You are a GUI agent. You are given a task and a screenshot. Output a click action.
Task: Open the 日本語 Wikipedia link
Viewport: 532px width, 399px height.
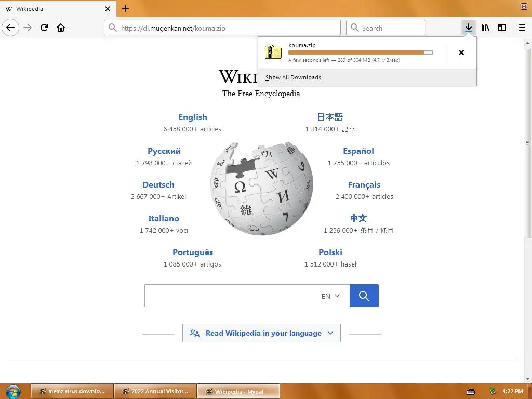click(x=330, y=117)
